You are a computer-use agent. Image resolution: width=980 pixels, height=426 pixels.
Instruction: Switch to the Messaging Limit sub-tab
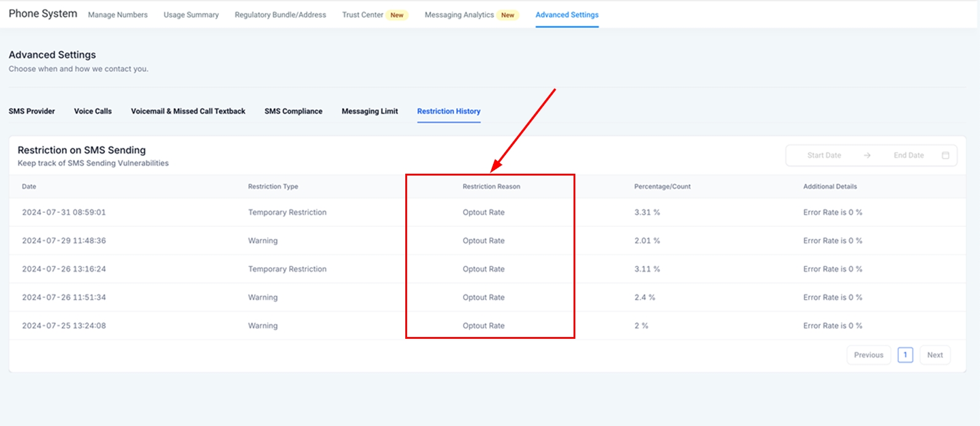tap(370, 111)
